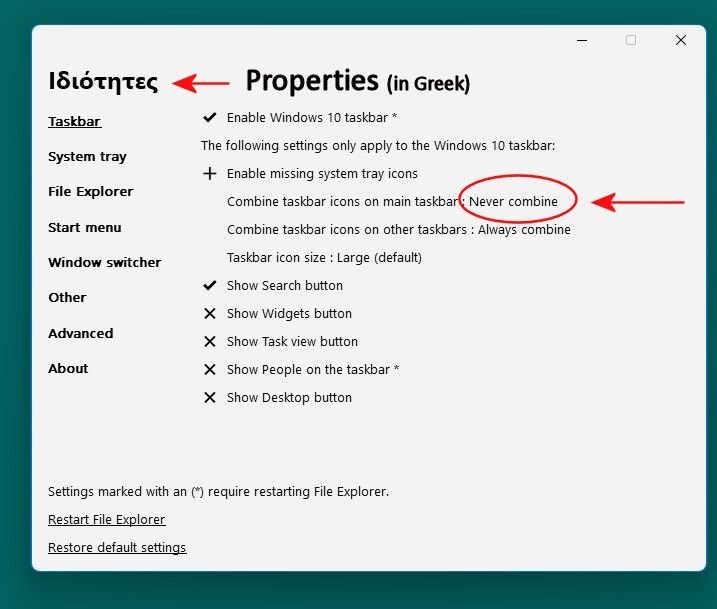Open the System tray section

click(x=87, y=157)
